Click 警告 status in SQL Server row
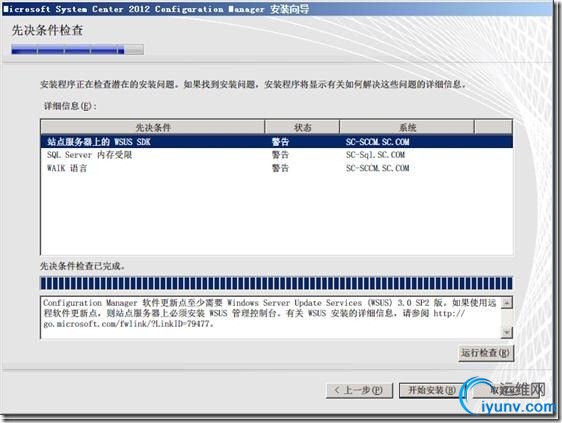 pos(280,155)
